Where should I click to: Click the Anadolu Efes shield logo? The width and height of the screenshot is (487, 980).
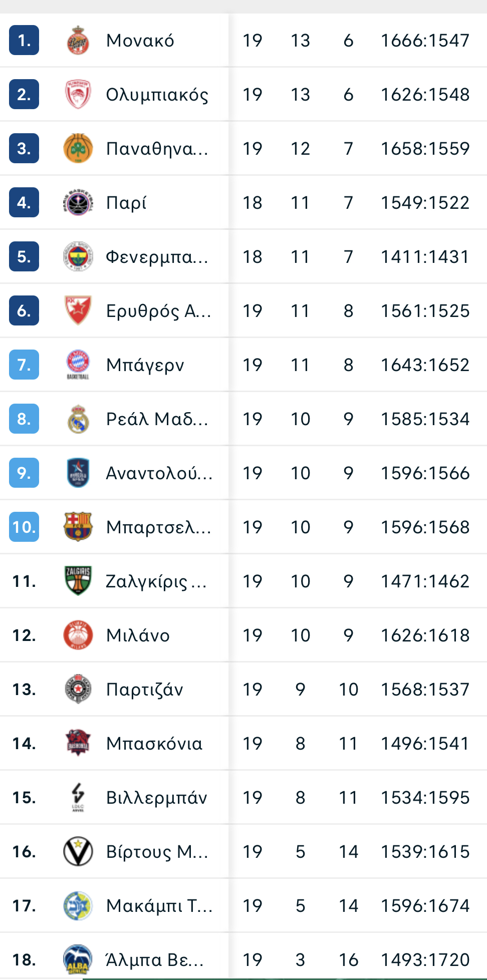point(78,473)
